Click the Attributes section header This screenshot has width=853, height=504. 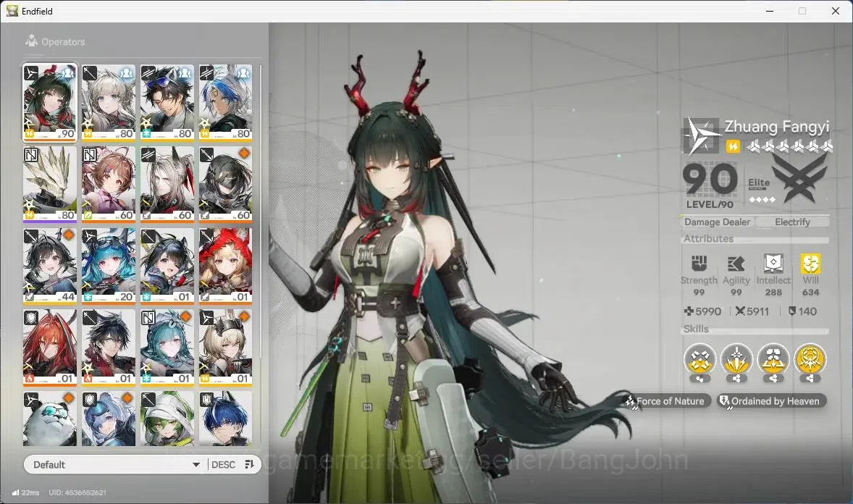click(708, 238)
